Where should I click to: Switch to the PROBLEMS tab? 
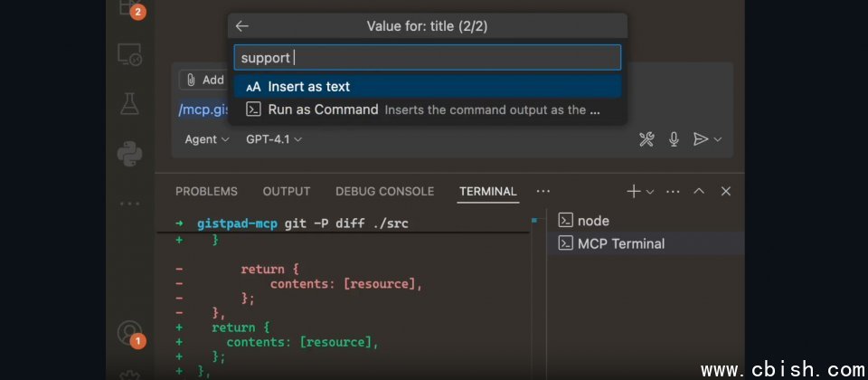coord(206,192)
